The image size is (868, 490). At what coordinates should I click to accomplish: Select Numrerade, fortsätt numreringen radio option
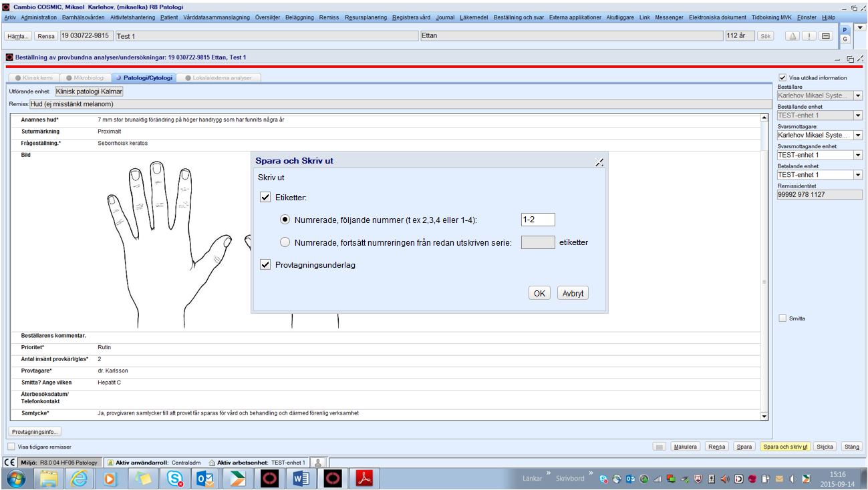click(x=285, y=242)
